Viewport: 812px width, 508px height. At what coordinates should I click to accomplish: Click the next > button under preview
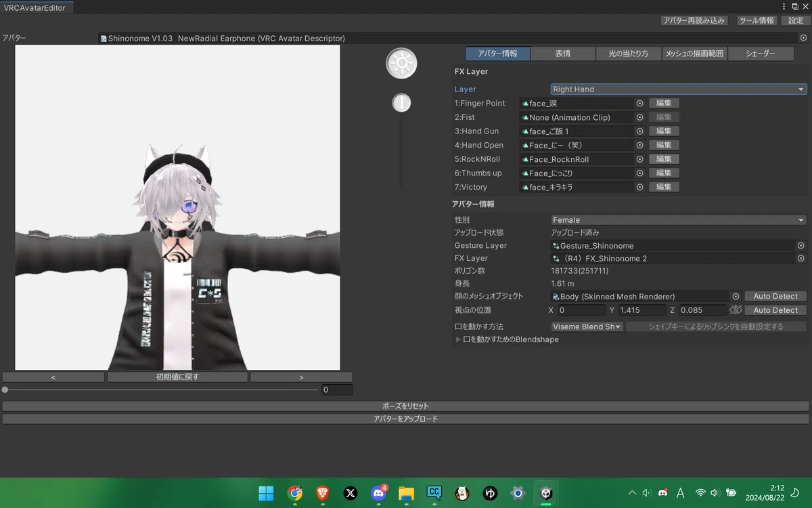click(301, 377)
